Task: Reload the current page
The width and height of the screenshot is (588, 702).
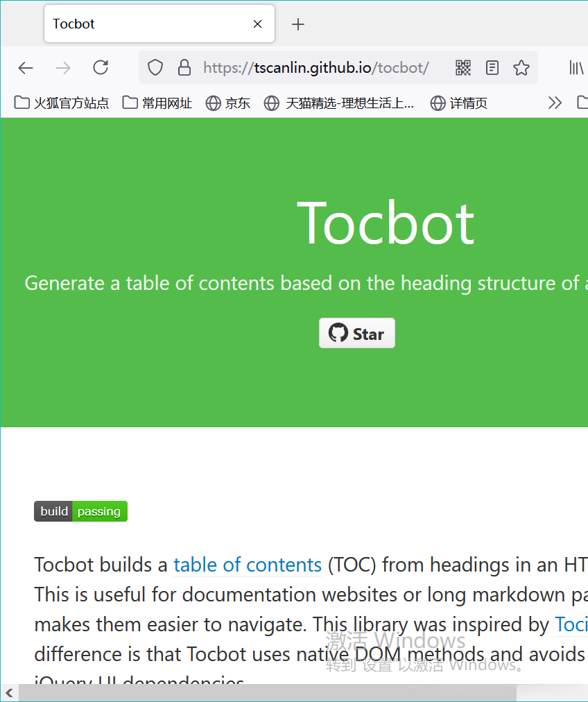Action: point(101,67)
